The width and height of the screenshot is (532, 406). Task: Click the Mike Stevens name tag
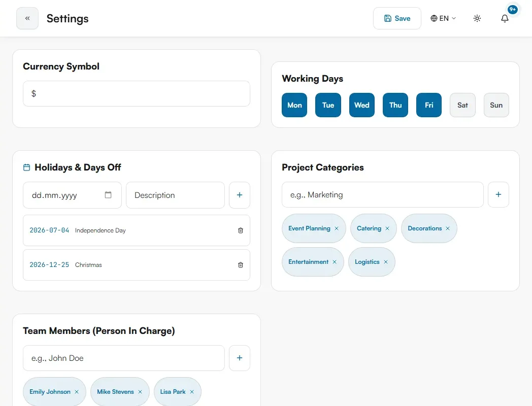pyautogui.click(x=115, y=392)
